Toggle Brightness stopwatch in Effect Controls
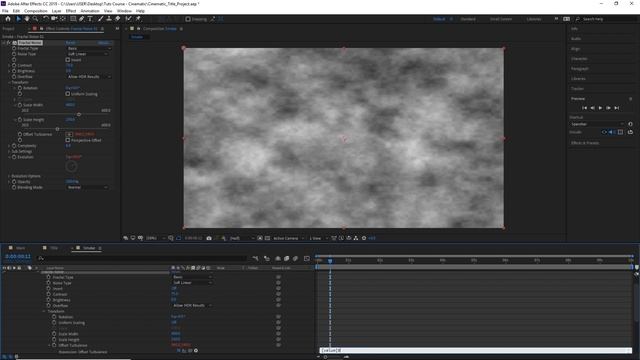This screenshot has width=640, height=360. pyautogui.click(x=14, y=71)
